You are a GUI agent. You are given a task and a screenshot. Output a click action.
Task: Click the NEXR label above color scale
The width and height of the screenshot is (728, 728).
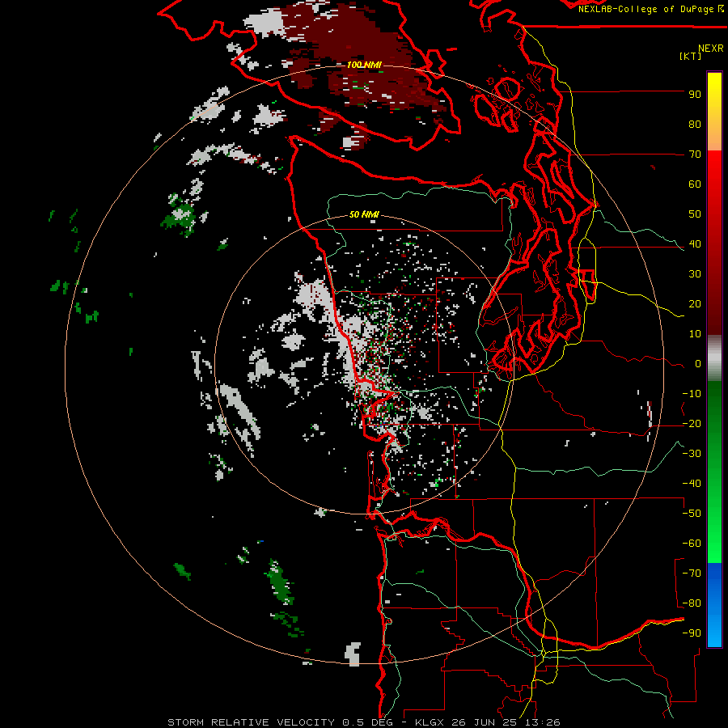coord(711,49)
